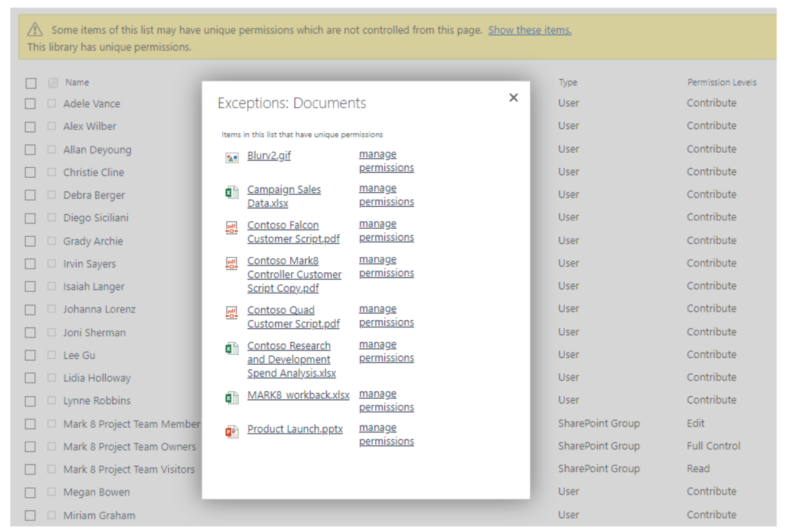
Task: Toggle checkbox for Mark 8 Project Team Owners
Action: (31, 447)
